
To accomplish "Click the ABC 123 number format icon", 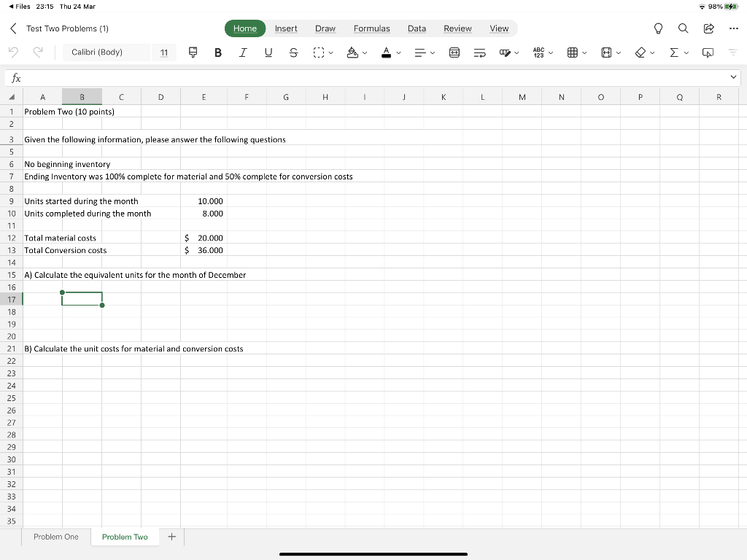I will 539,52.
